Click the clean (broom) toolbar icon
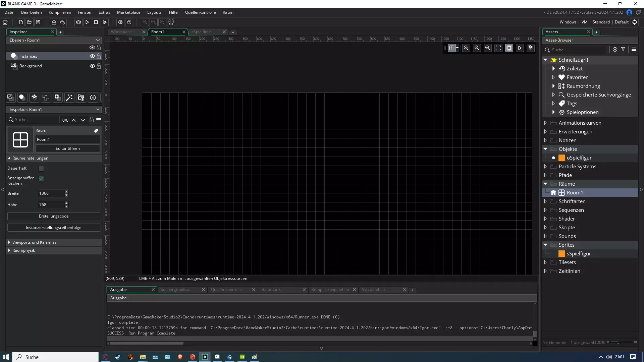The height and width of the screenshot is (362, 644). tap(105, 22)
